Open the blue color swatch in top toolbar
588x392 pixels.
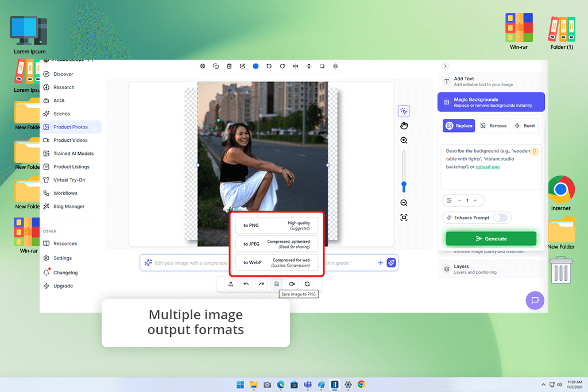[256, 66]
